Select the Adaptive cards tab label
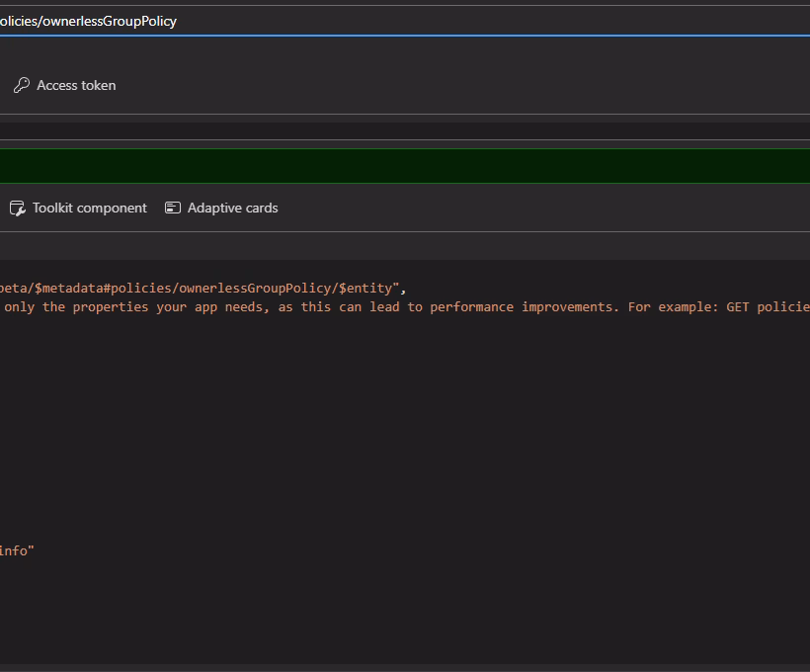This screenshot has height=672, width=810. 232,209
